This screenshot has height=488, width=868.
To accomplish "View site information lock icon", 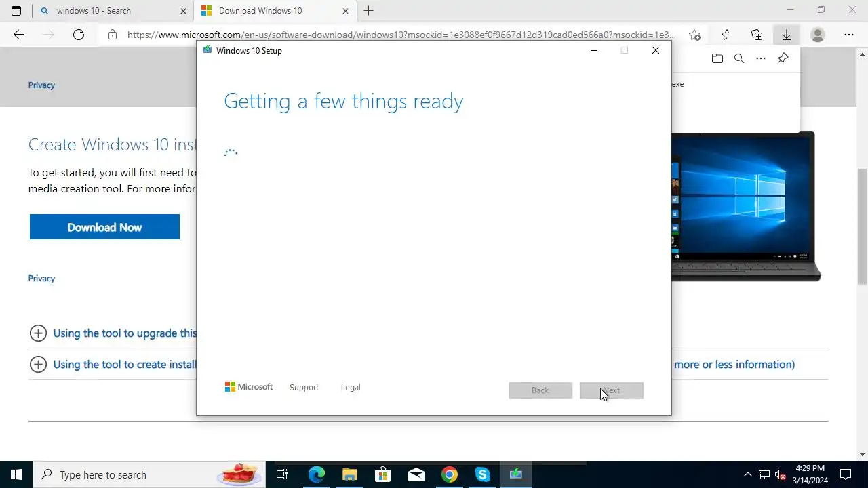I will tap(113, 35).
